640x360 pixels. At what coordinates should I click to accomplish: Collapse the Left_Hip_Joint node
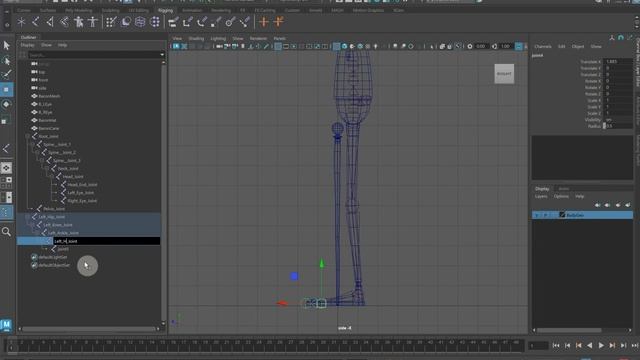(x=28, y=217)
